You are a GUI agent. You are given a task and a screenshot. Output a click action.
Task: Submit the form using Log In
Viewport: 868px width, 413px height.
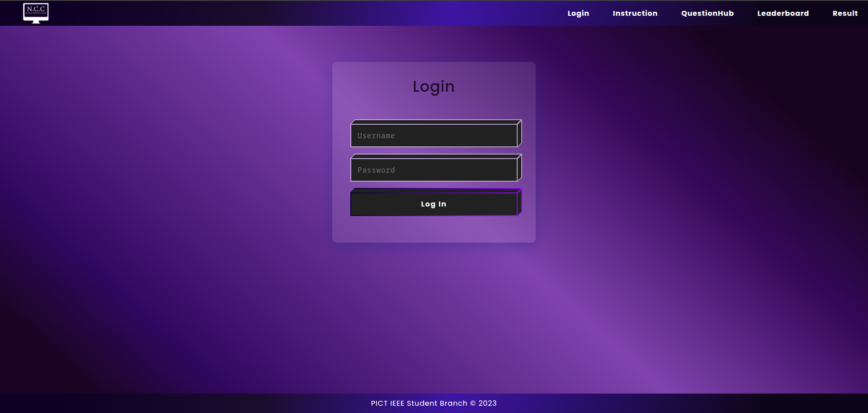pos(434,204)
